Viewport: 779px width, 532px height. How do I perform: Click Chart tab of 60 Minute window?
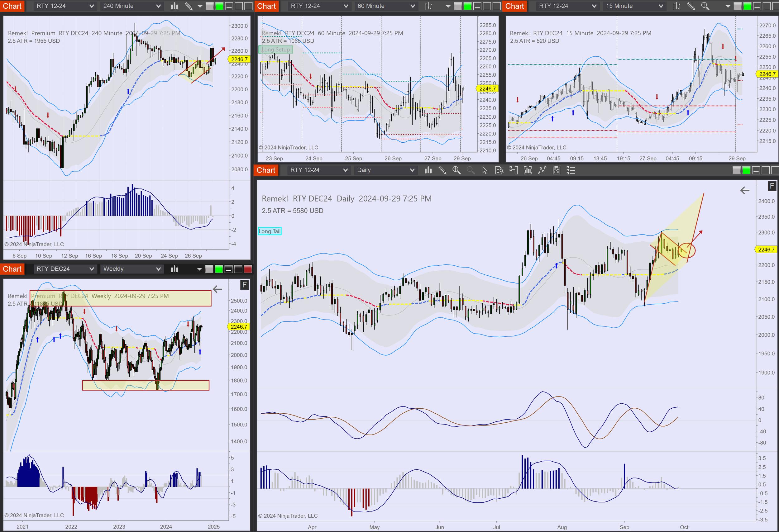[266, 6]
